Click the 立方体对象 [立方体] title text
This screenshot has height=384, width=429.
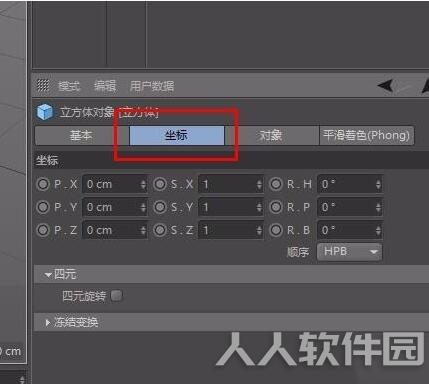(109, 112)
